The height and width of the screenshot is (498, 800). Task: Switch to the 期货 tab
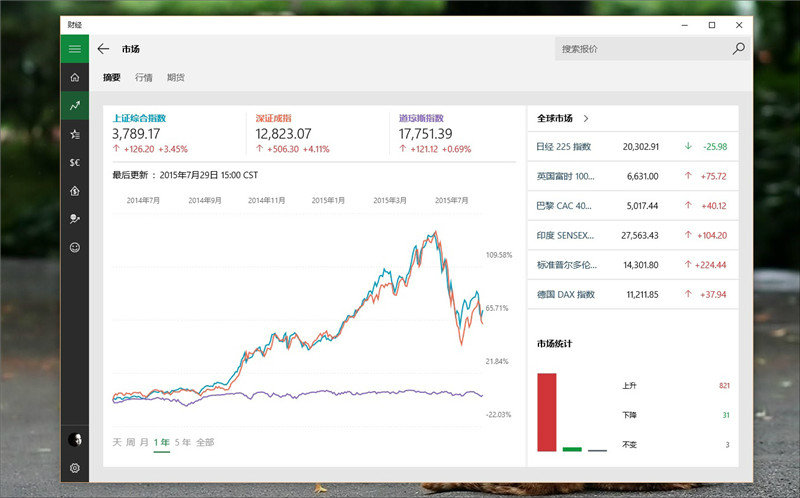pos(176,77)
